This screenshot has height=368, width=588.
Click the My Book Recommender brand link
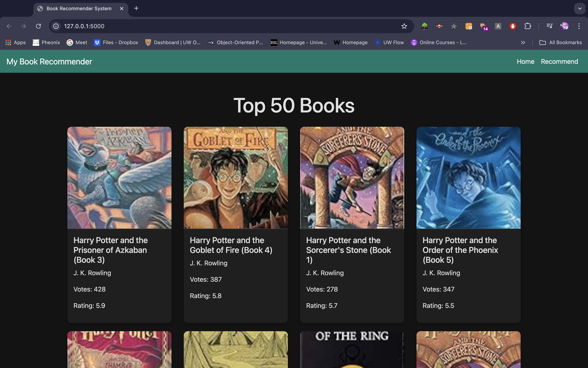pyautogui.click(x=49, y=62)
